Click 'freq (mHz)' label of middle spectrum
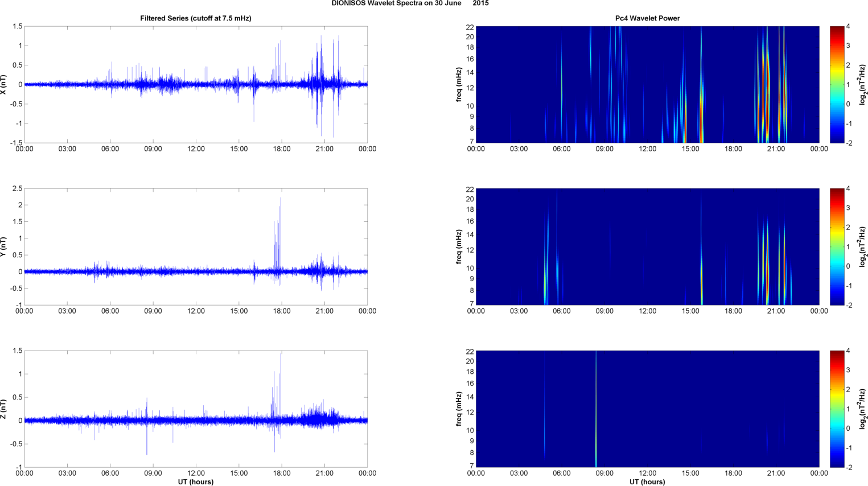The width and height of the screenshot is (868, 486). click(x=459, y=246)
